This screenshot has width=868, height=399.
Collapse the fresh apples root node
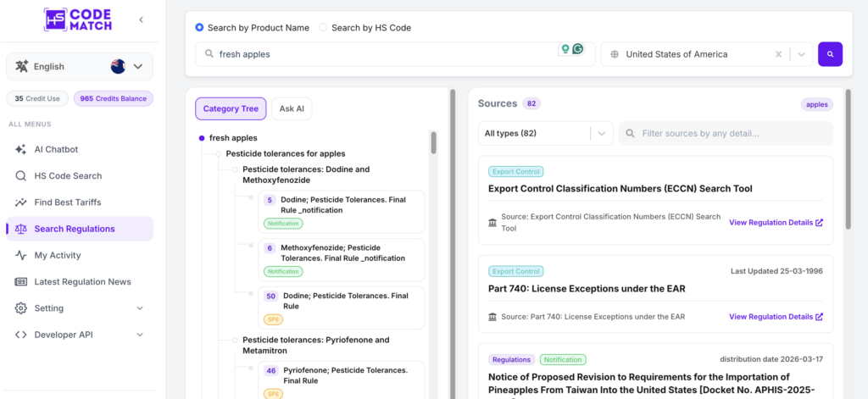(x=202, y=138)
